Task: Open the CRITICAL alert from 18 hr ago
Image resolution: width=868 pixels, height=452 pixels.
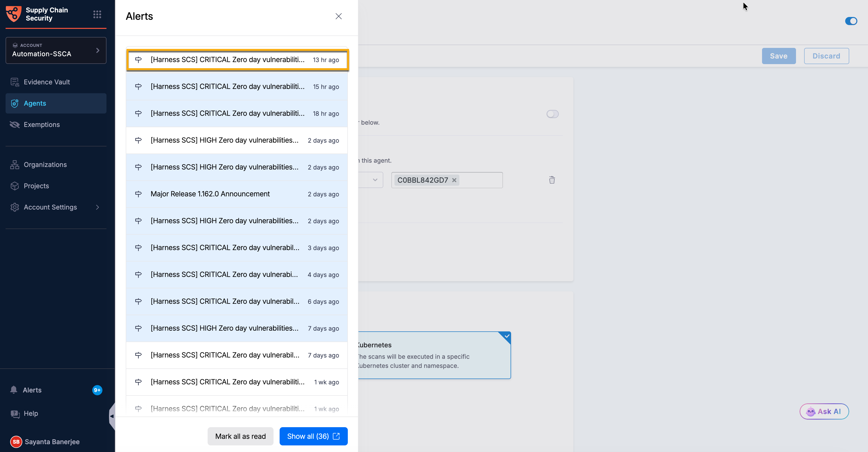Action: [x=237, y=114]
